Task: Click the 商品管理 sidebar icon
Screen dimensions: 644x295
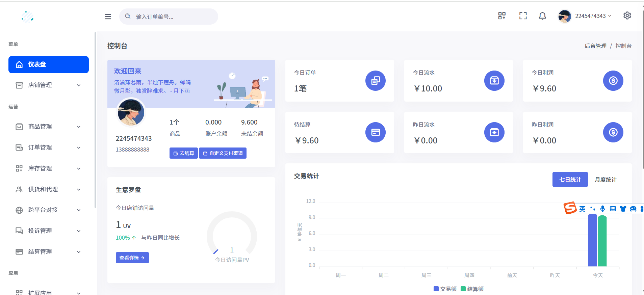Action: (19, 127)
